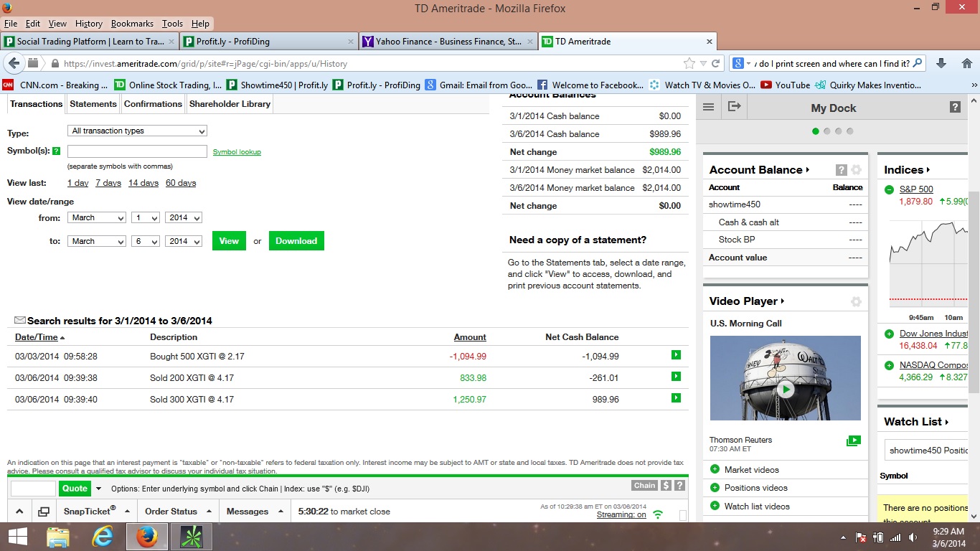The width and height of the screenshot is (980, 551).
Task: Bookmark this page with star icon
Action: pos(689,63)
